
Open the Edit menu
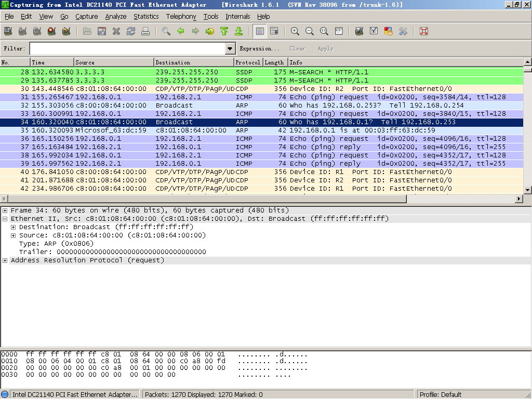coord(26,16)
